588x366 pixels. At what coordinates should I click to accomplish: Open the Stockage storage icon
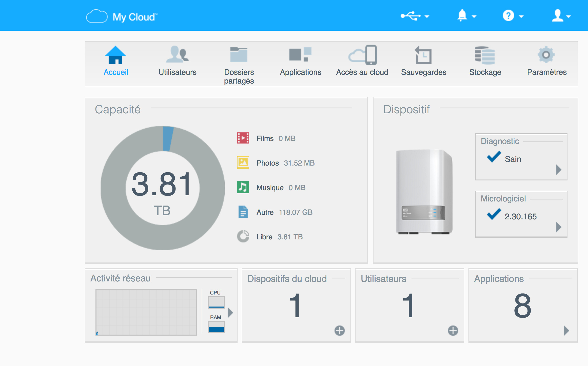(x=485, y=55)
